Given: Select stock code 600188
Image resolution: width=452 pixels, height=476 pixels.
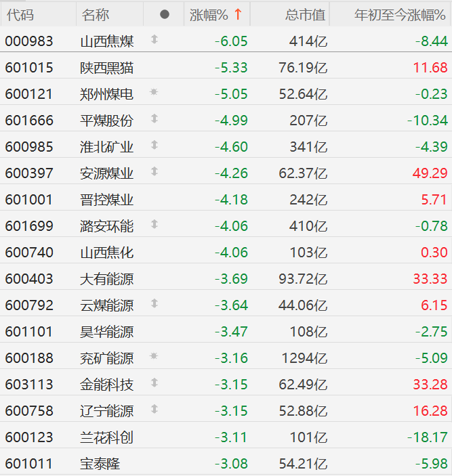Looking at the screenshot, I should coord(29,358).
